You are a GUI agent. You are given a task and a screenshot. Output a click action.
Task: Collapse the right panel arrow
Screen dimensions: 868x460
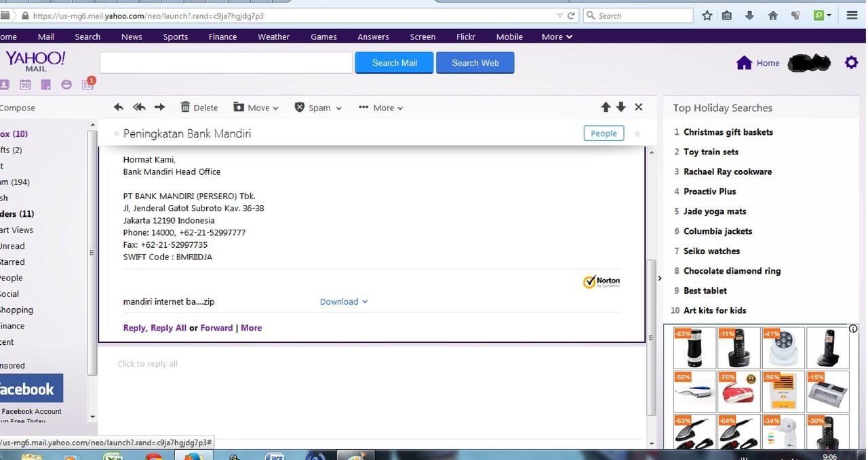click(x=659, y=278)
